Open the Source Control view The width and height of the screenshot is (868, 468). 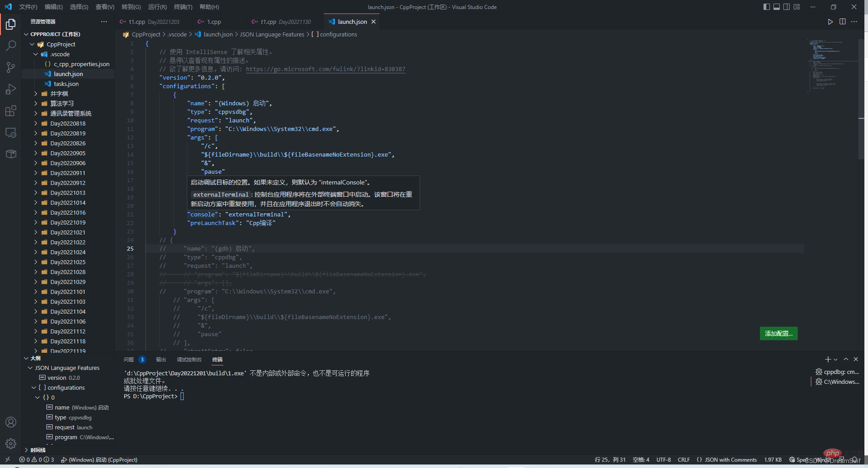pos(11,67)
